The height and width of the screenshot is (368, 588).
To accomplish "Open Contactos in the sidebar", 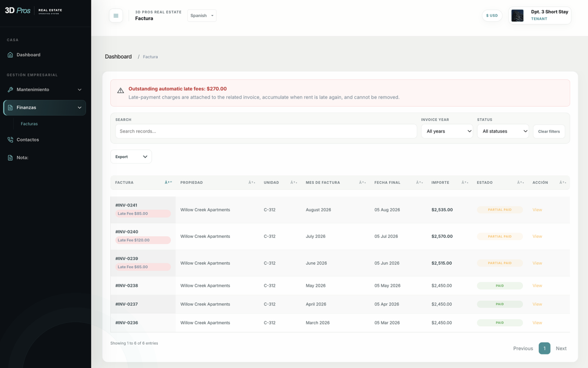I will pyautogui.click(x=28, y=140).
